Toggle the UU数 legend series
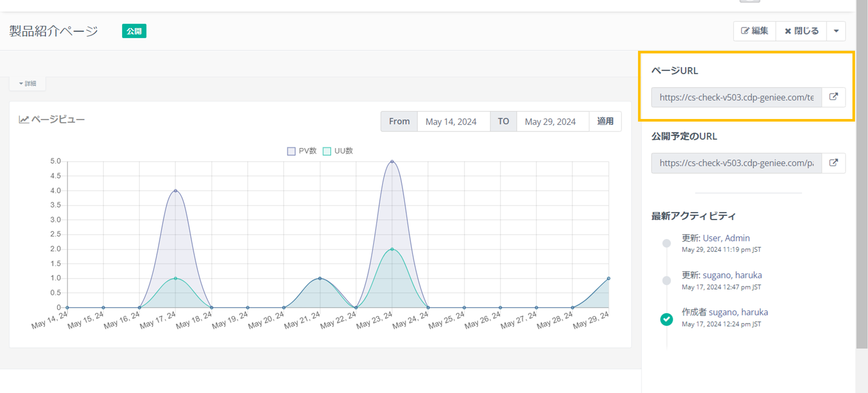Image resolution: width=868 pixels, height=393 pixels. 338,151
